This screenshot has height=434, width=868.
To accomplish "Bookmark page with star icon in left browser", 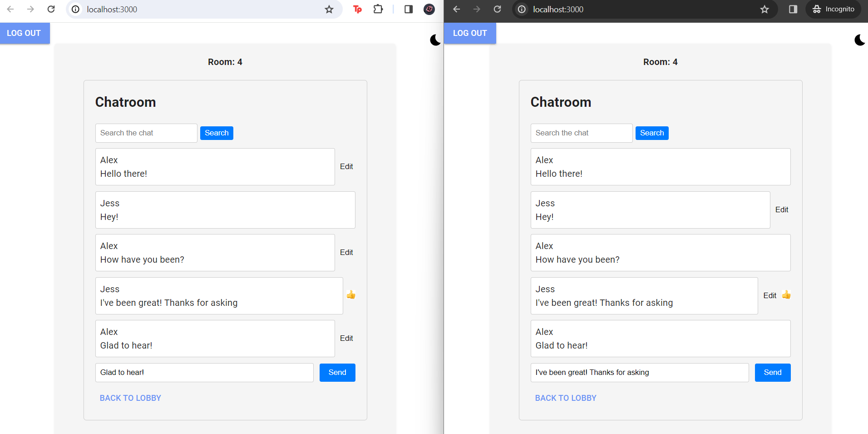I will 329,9.
